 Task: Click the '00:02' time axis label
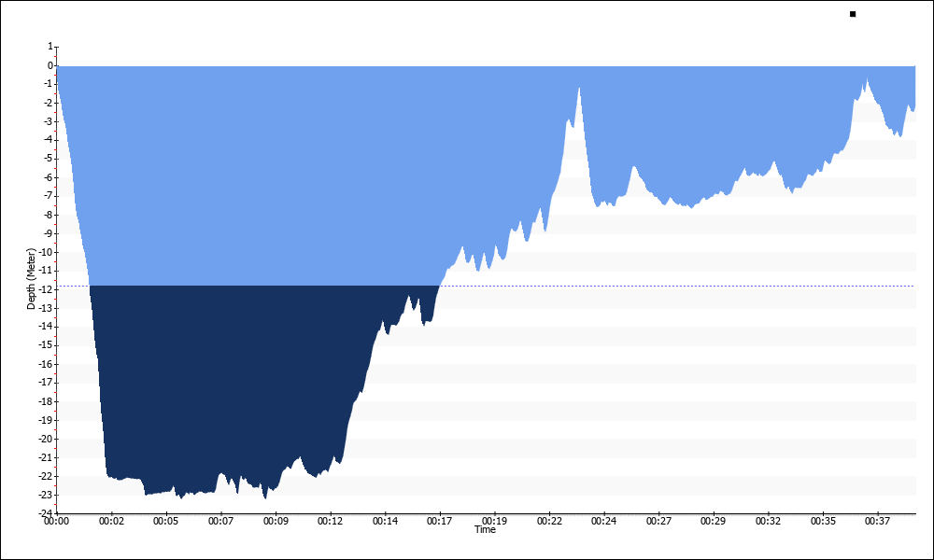[x=111, y=522]
